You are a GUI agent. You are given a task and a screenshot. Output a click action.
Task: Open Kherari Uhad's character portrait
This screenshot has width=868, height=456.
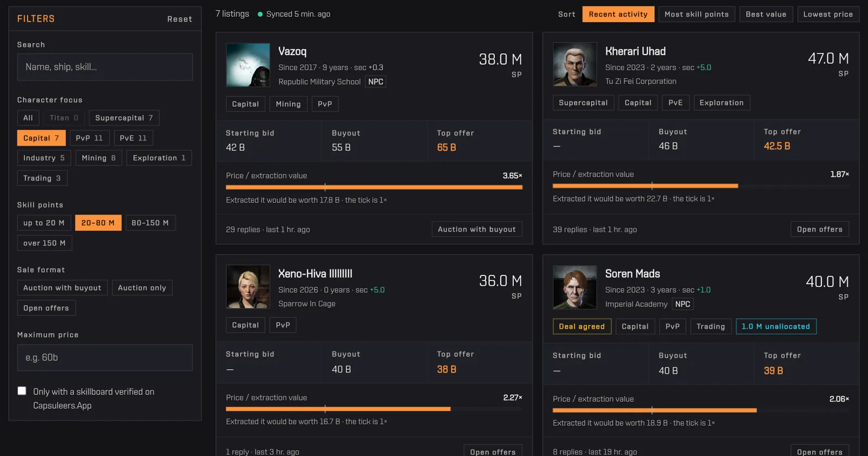coord(575,64)
